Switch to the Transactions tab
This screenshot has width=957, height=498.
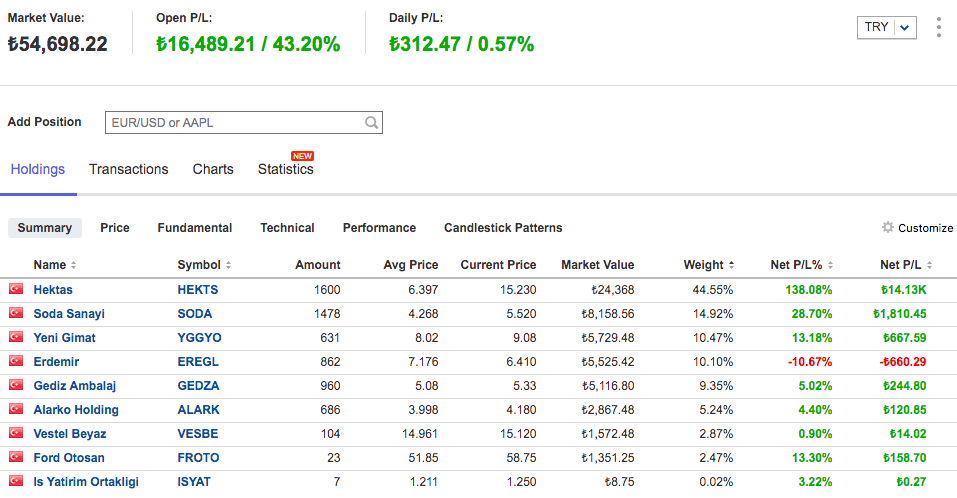(x=128, y=169)
